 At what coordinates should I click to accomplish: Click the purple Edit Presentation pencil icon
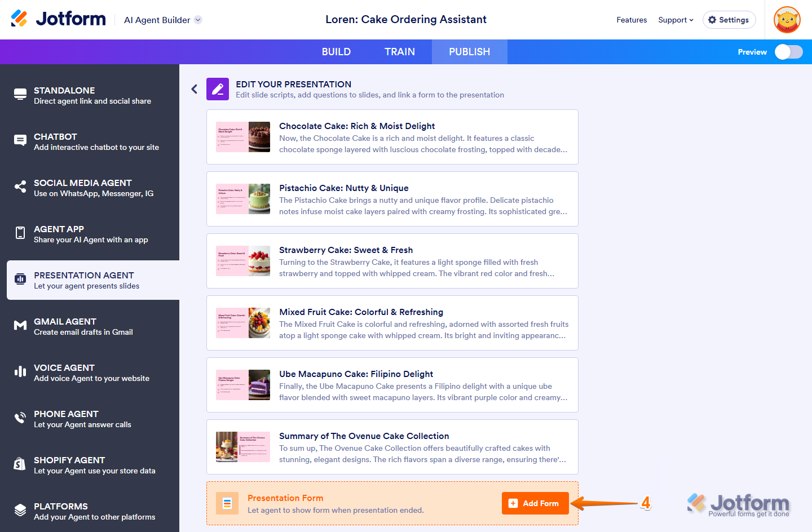[218, 89]
